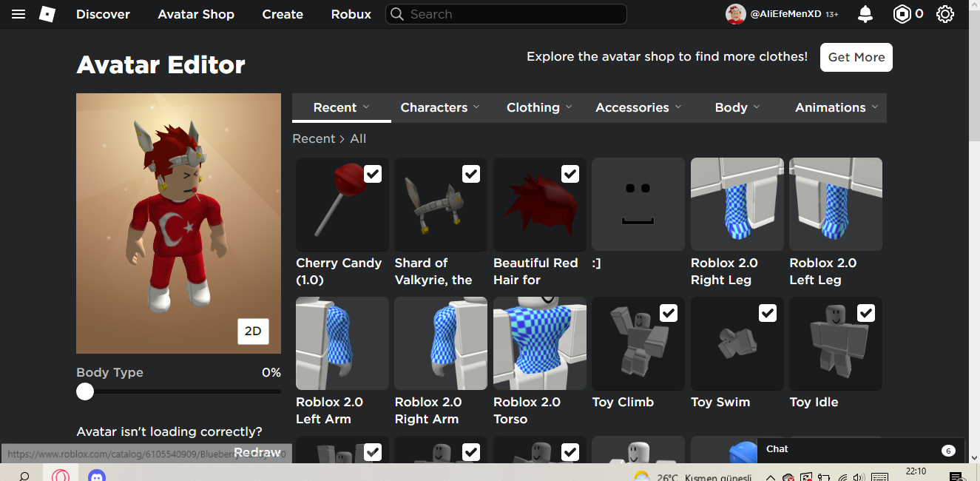The image size is (980, 481).
Task: Uncheck the Shard of Valkyrie item checkbox
Action: pos(471,174)
